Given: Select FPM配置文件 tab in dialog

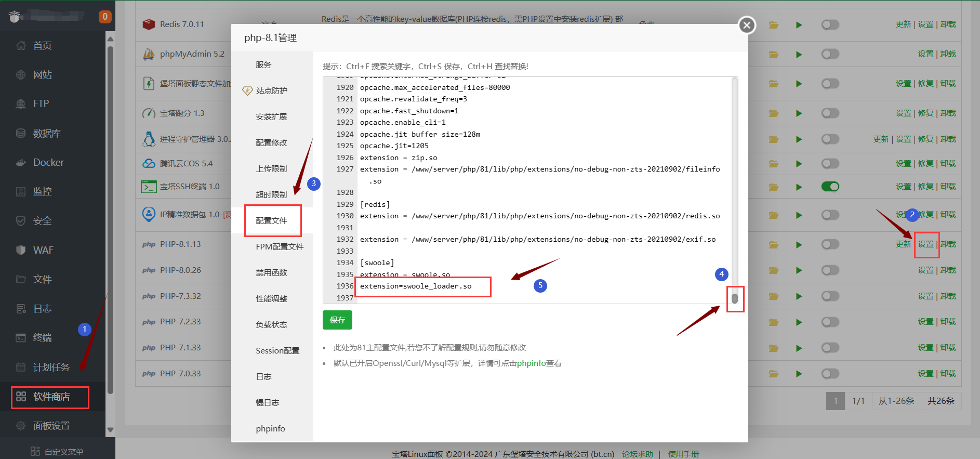Looking at the screenshot, I should 272,246.
